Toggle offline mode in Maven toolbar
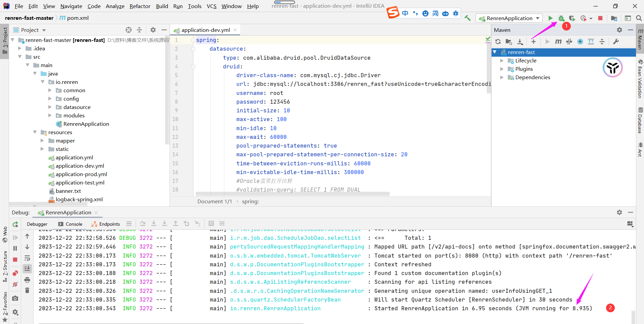 click(x=569, y=42)
